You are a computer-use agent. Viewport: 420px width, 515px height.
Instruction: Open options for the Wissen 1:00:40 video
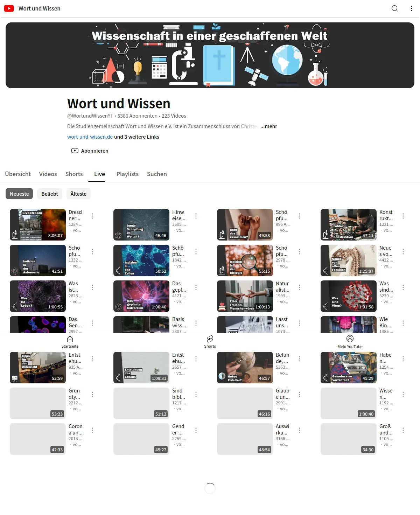(403, 395)
